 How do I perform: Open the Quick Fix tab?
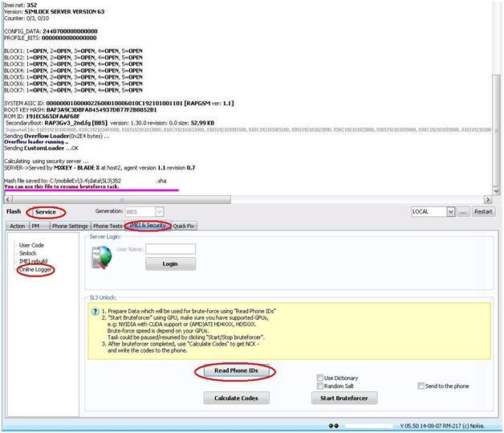184,226
